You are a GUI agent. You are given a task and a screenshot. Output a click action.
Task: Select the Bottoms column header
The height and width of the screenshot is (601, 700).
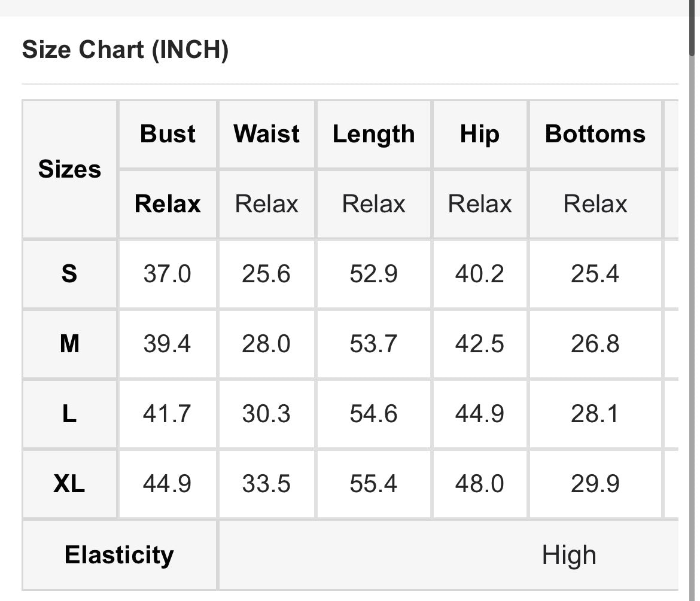pyautogui.click(x=595, y=134)
